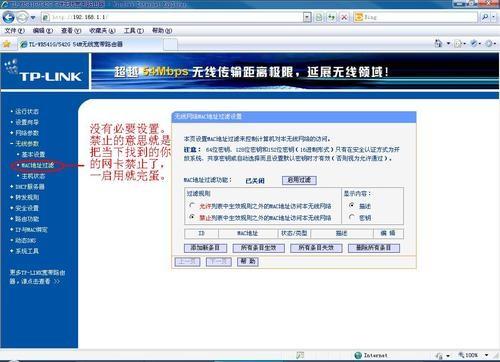This screenshot has height=362, width=500.
Task: Select the 允许 filter rule radio button
Action: (192, 205)
